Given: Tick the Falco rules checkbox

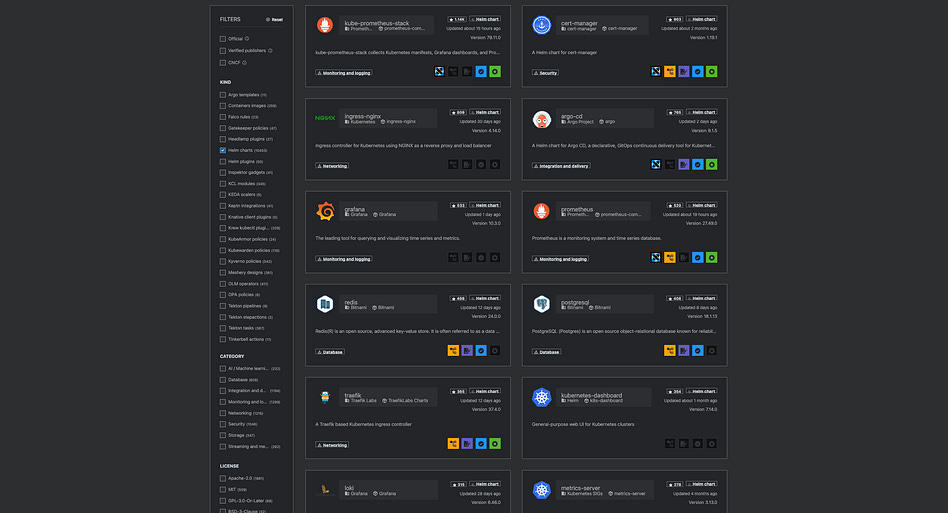Looking at the screenshot, I should click(222, 117).
